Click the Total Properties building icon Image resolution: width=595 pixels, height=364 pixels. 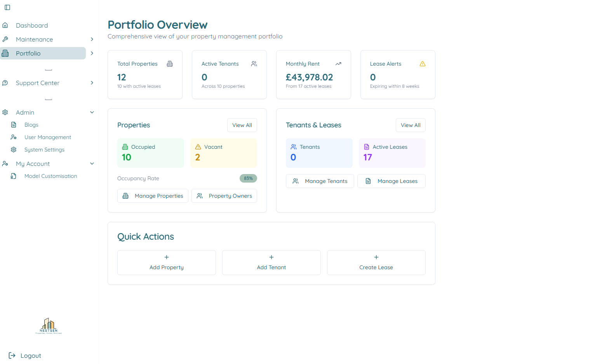170,64
